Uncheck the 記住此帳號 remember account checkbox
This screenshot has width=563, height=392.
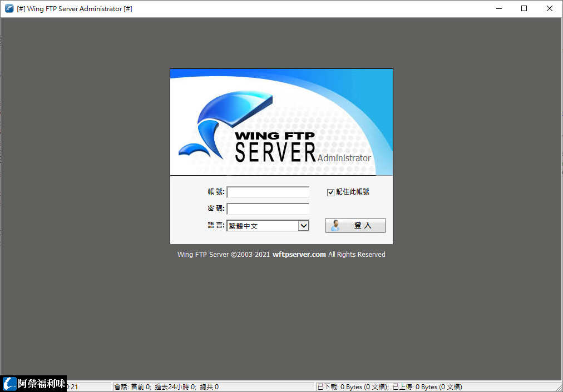point(330,192)
